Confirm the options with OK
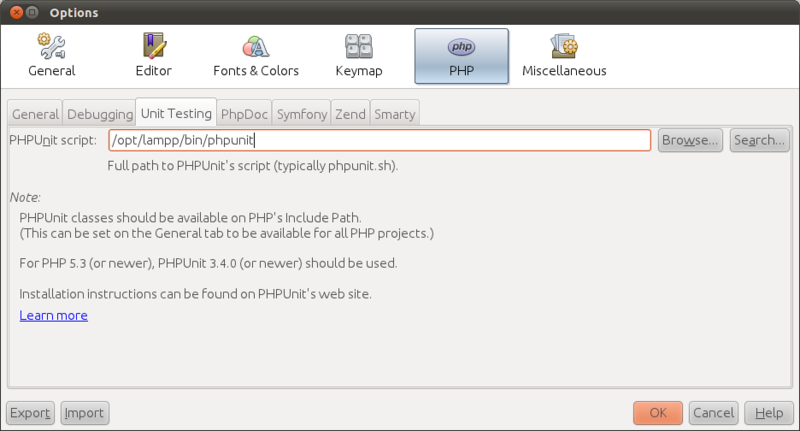The width and height of the screenshot is (800, 431). click(x=658, y=413)
